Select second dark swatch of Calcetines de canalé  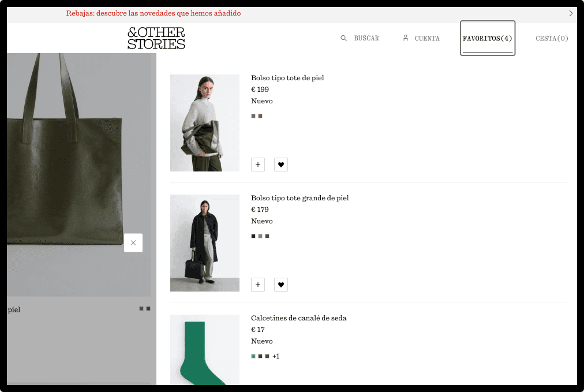tap(260, 356)
